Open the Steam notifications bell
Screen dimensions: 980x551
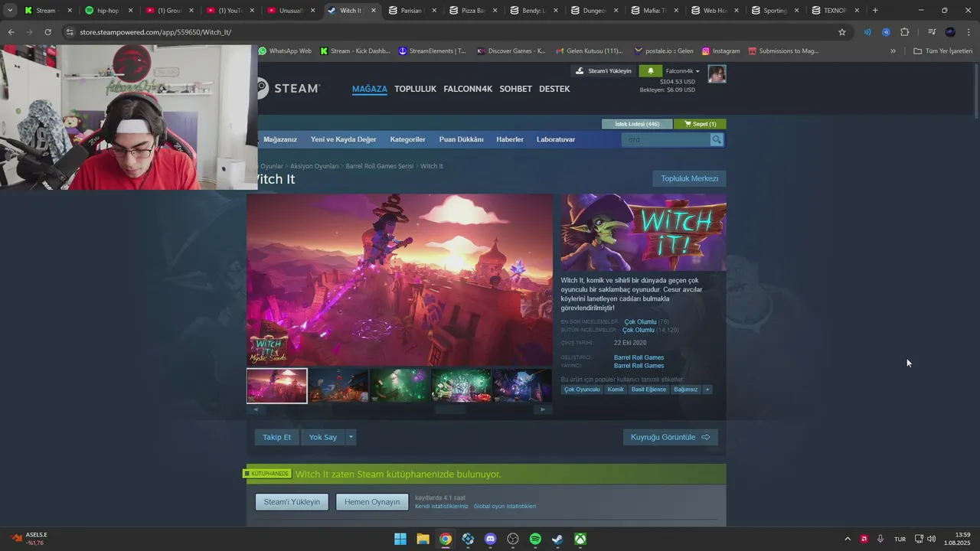(651, 71)
